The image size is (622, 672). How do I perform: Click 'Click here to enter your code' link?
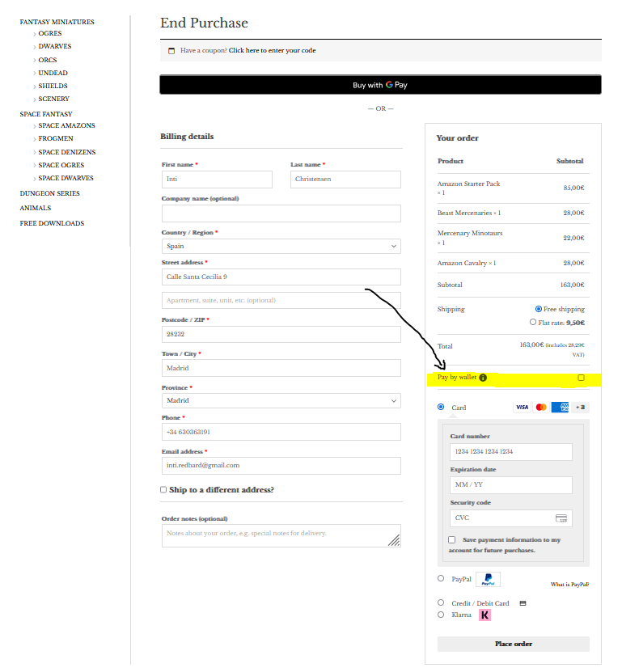point(272,51)
